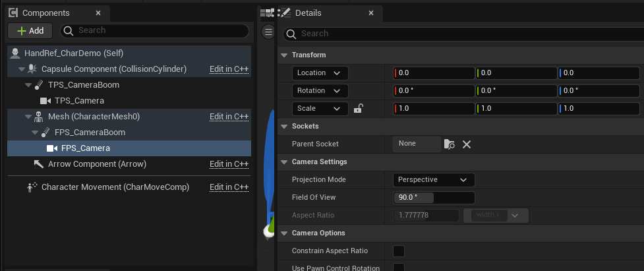
Task: Click the scale lock ratio icon
Action: click(x=359, y=108)
